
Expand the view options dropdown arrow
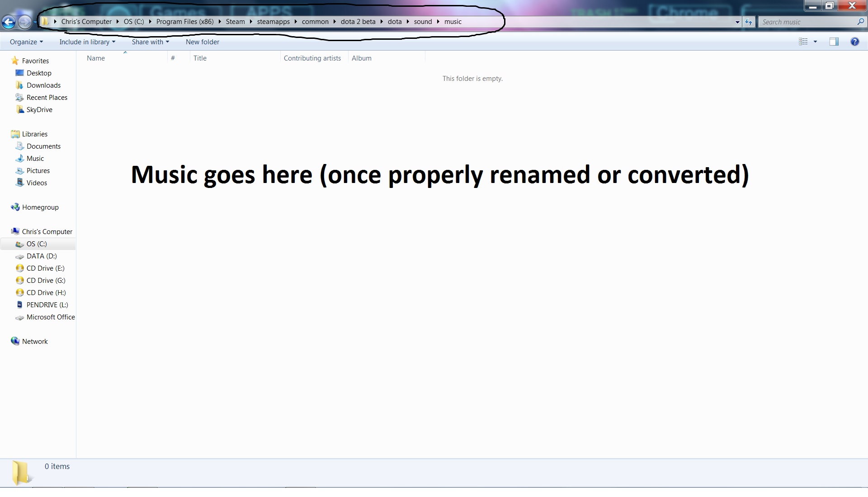click(x=815, y=42)
